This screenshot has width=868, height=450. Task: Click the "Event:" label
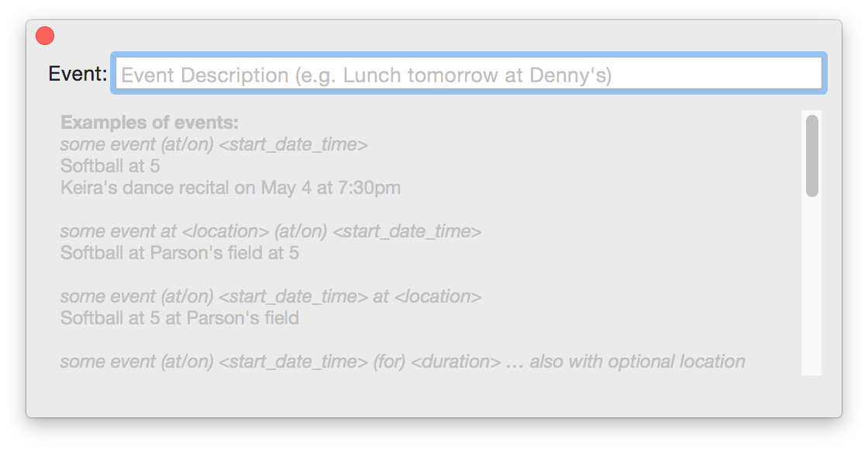[77, 73]
